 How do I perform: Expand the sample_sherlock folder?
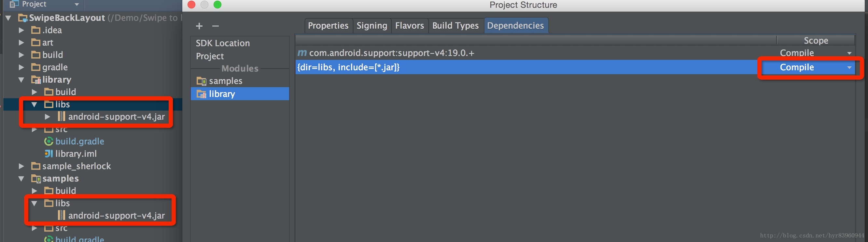[21, 166]
